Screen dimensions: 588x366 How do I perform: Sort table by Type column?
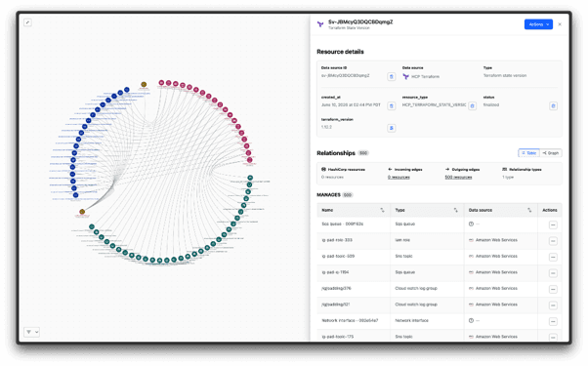click(455, 210)
